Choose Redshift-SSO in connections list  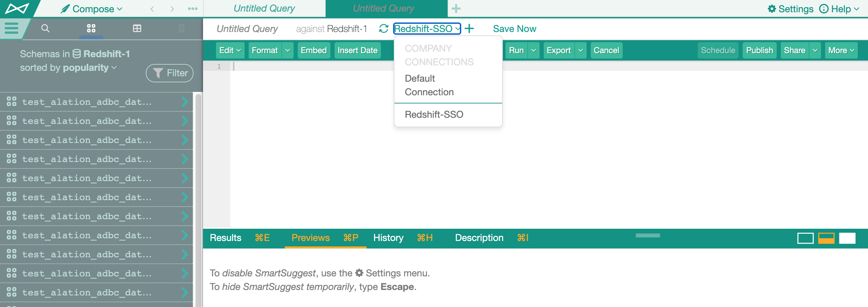point(448,114)
